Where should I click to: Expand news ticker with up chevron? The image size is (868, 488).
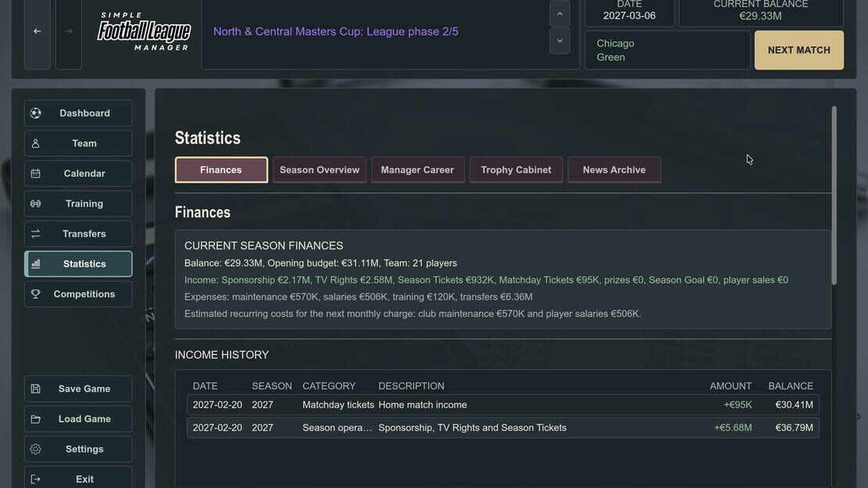tap(560, 14)
